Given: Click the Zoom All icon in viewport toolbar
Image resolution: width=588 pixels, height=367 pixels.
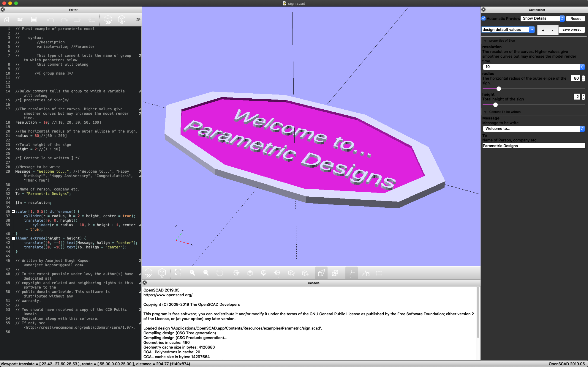Looking at the screenshot, I should click(178, 273).
